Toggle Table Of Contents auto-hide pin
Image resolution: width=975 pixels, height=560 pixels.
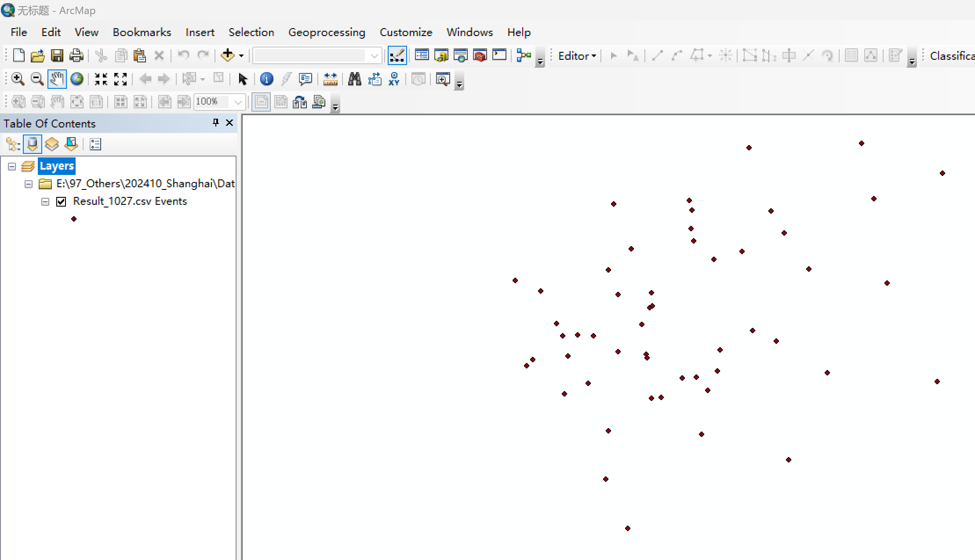[215, 123]
